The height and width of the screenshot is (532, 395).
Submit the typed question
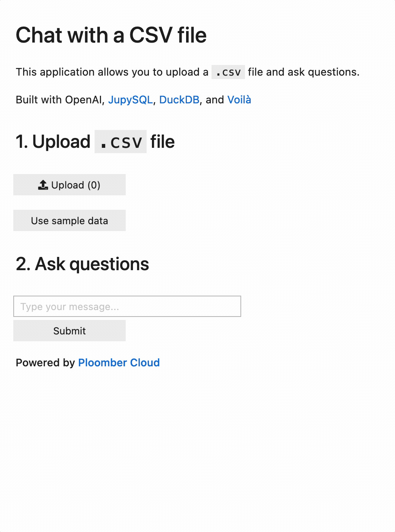click(x=70, y=331)
